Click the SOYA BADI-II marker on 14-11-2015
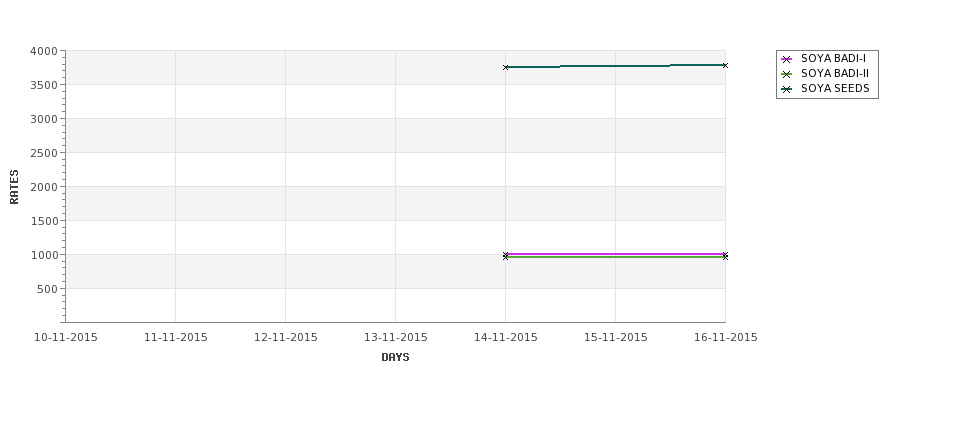 click(506, 257)
